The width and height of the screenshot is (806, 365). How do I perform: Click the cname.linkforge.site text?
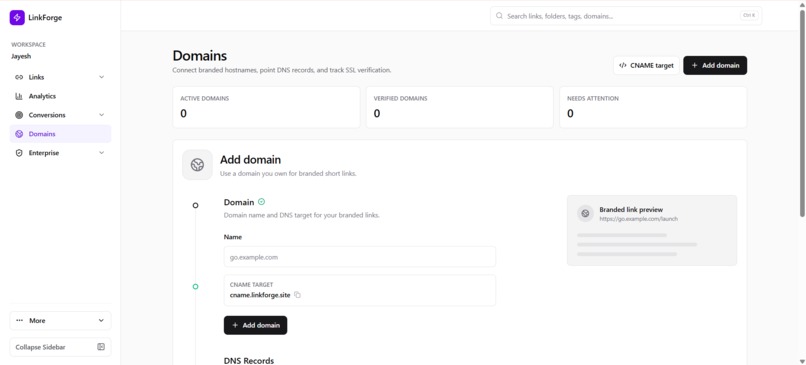click(260, 295)
